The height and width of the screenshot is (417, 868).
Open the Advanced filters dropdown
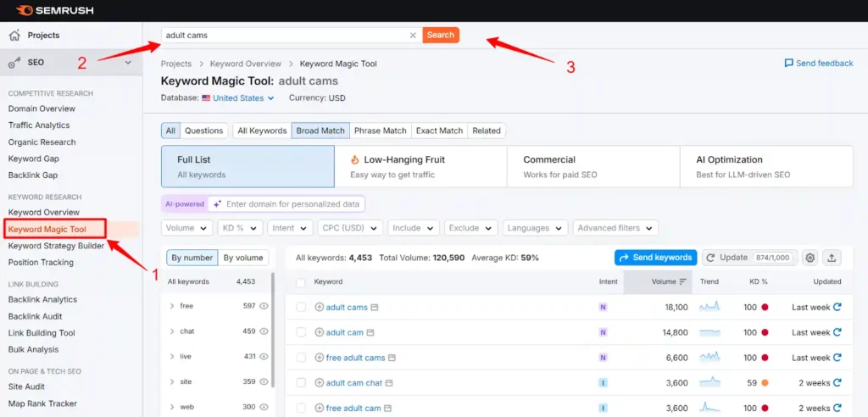615,228
